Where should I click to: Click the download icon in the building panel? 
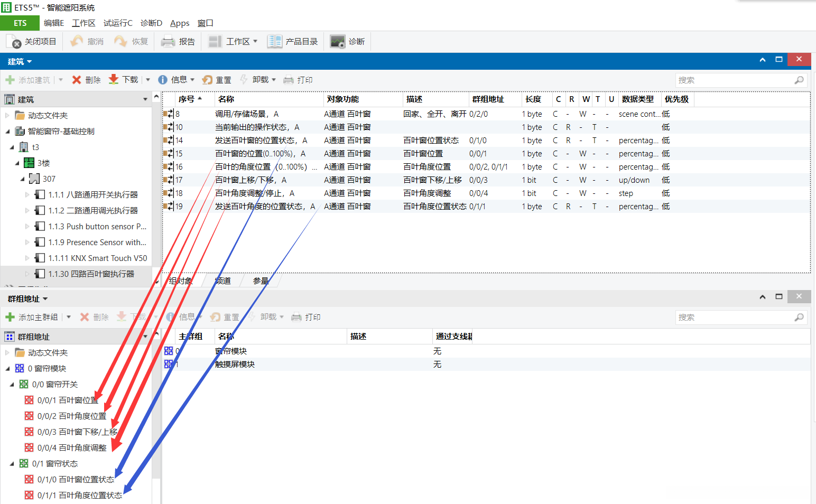click(114, 80)
